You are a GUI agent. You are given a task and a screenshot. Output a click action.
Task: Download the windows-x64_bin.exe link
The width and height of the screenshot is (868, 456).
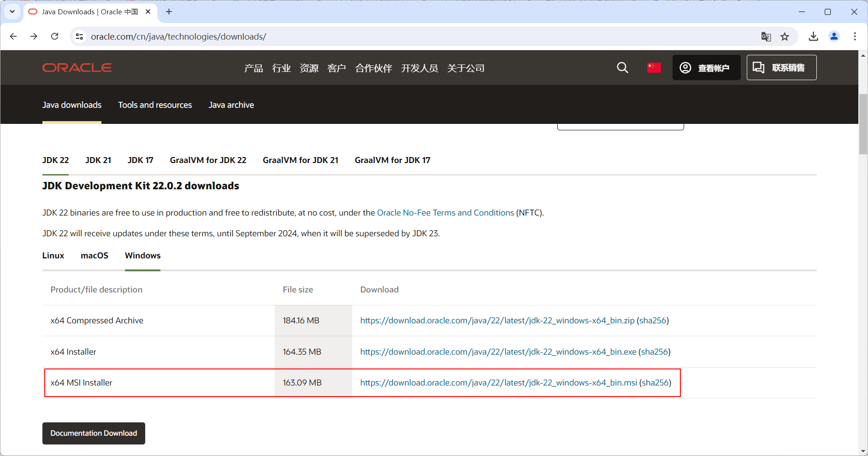(498, 352)
